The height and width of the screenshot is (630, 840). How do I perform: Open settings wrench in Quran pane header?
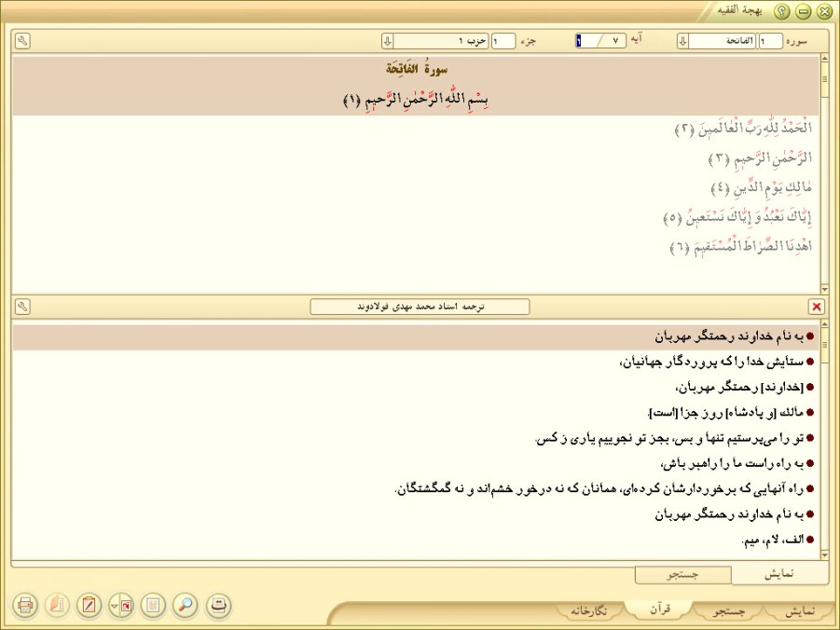[x=22, y=41]
